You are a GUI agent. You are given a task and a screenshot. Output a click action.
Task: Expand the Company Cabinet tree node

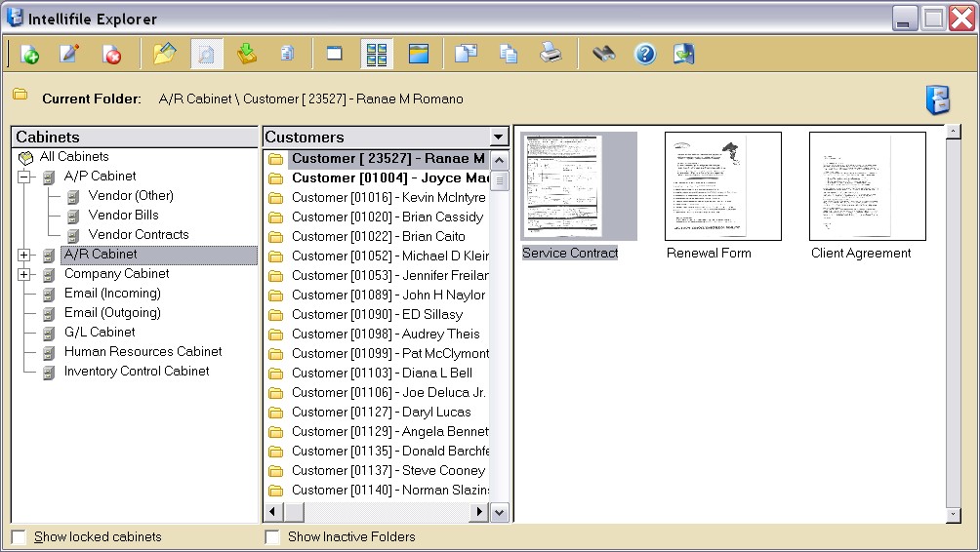[23, 274]
